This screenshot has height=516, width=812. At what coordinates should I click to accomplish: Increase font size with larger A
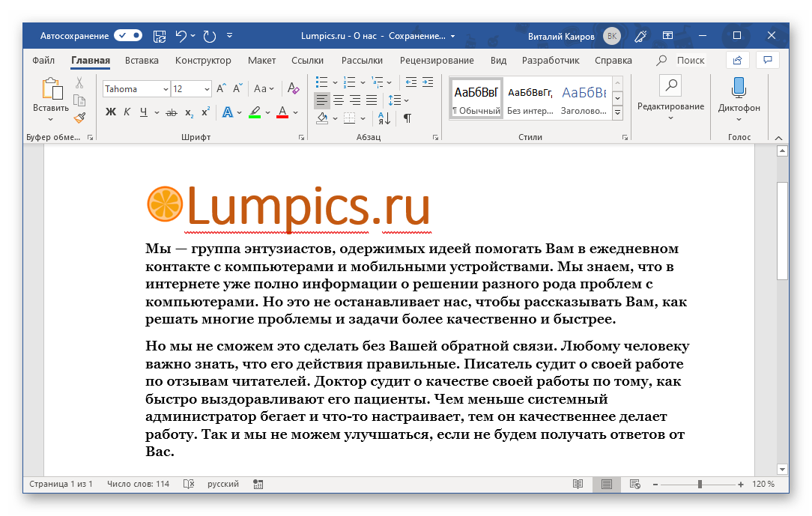[221, 88]
